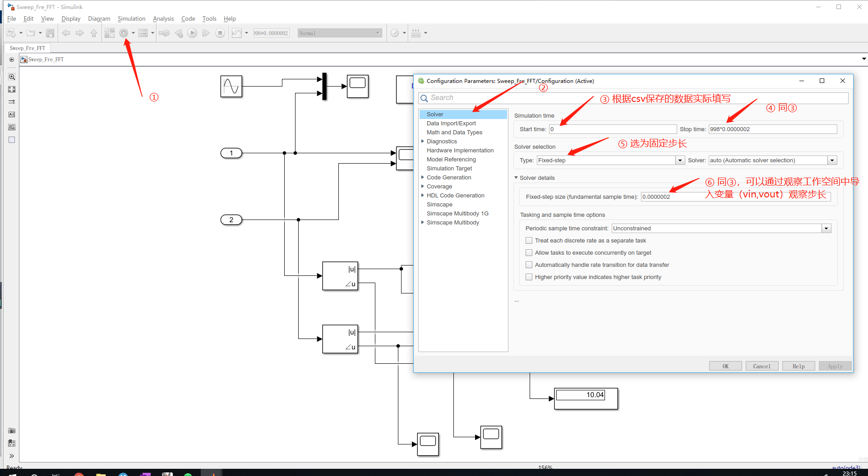Switch to the Sweep_Fre_FFT tab
Image resolution: width=868 pixels, height=476 pixels.
click(27, 48)
